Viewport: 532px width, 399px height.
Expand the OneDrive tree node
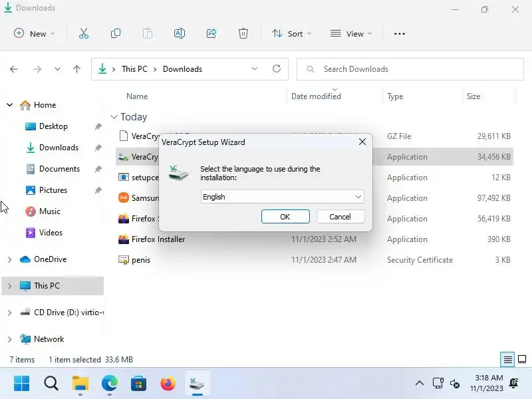point(10,259)
